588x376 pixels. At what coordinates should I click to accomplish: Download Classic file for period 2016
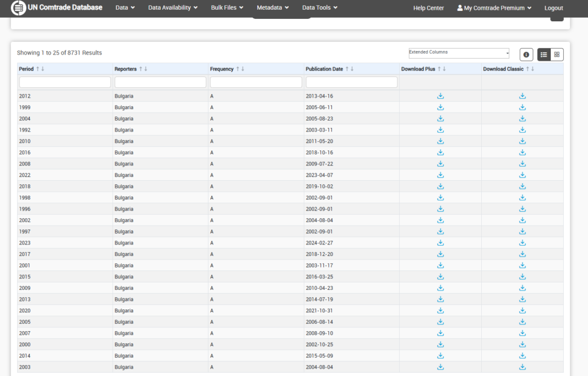click(x=523, y=153)
